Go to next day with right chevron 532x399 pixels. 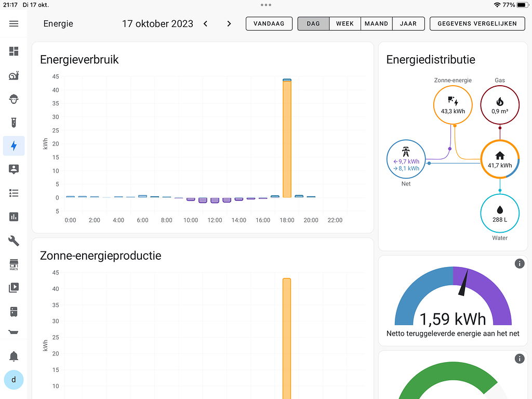[229, 24]
